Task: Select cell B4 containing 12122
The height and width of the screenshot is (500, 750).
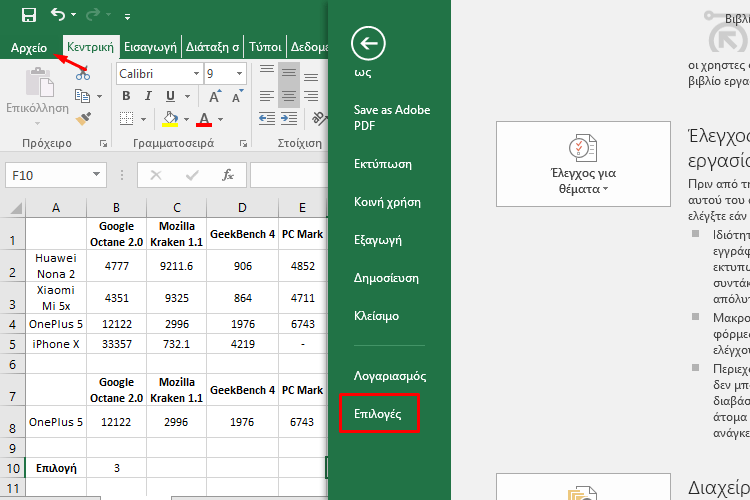Action: 116,324
